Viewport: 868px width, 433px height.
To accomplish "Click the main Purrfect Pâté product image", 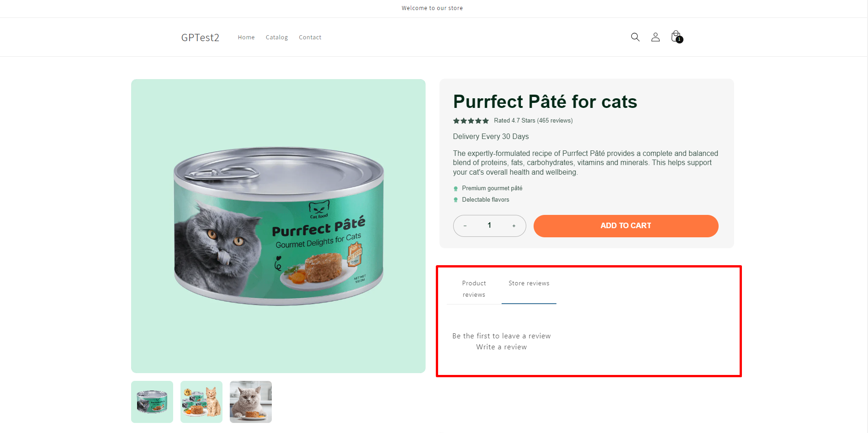I will [278, 226].
